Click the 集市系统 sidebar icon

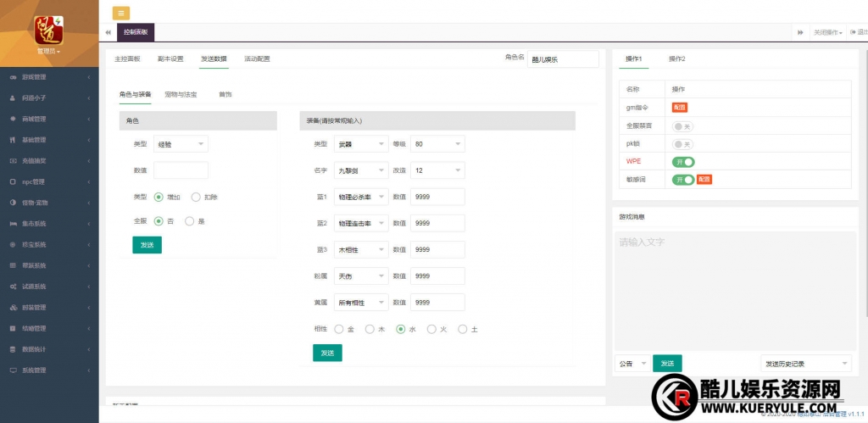(x=12, y=224)
